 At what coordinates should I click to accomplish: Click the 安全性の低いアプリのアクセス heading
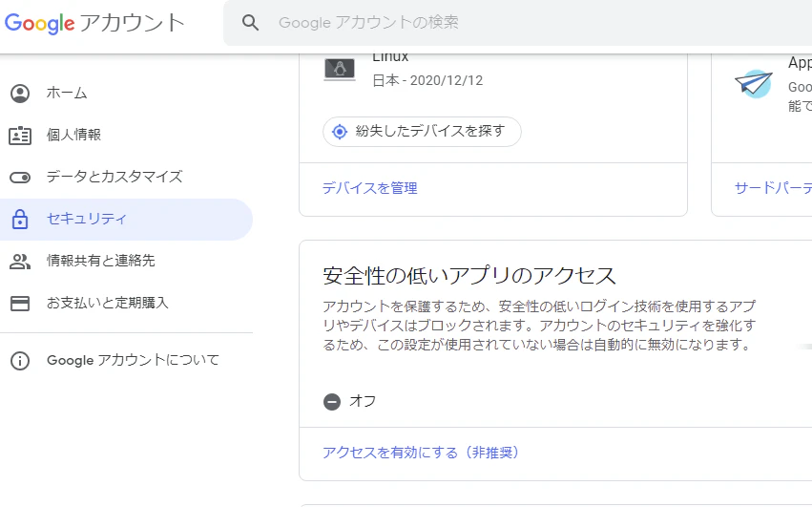pyautogui.click(x=469, y=276)
